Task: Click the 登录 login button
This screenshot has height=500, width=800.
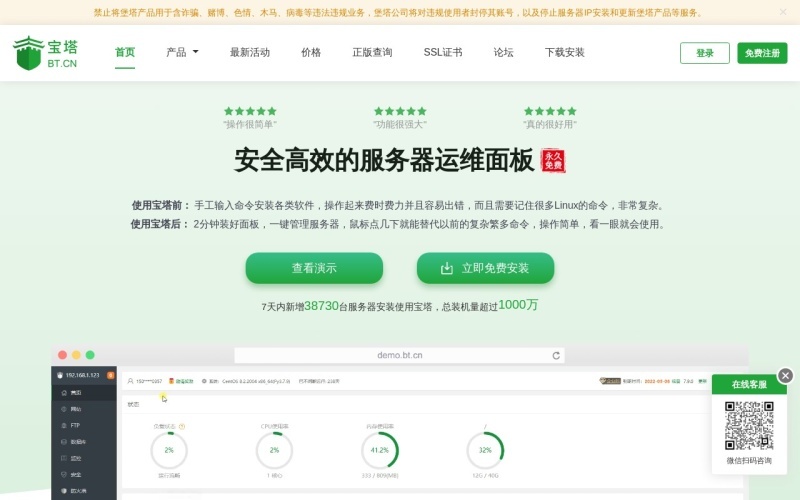Action: [x=705, y=53]
